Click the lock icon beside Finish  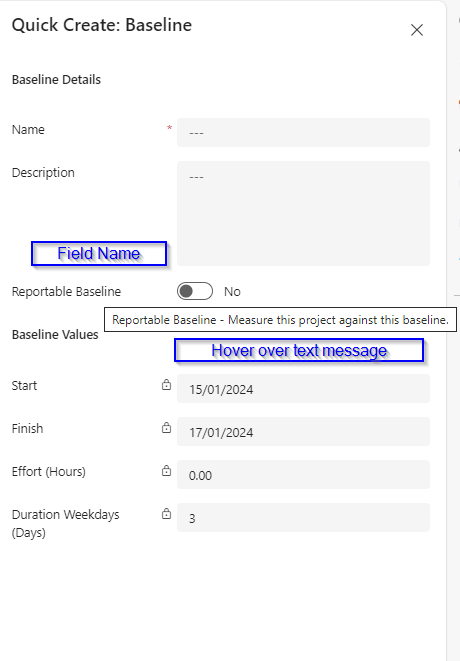[167, 427]
